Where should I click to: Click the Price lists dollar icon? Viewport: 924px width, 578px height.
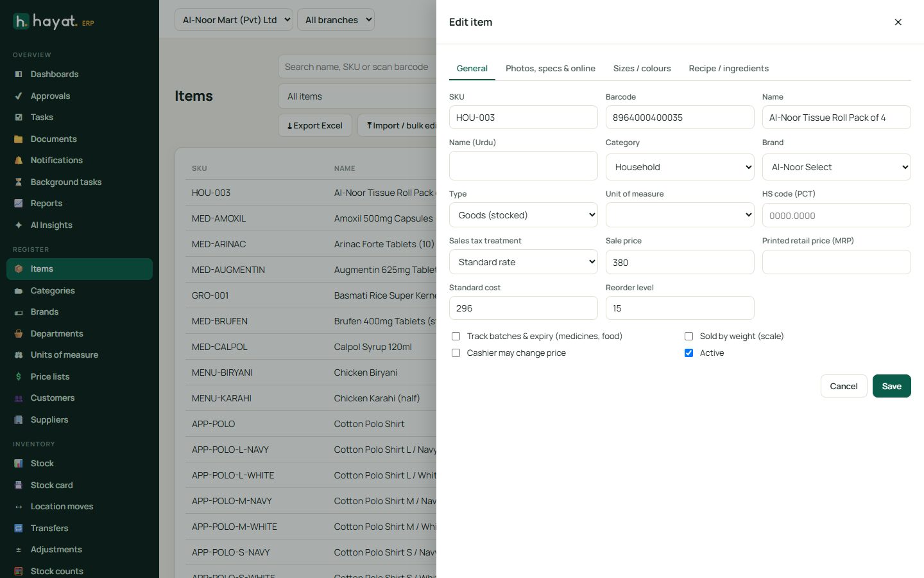[19, 377]
